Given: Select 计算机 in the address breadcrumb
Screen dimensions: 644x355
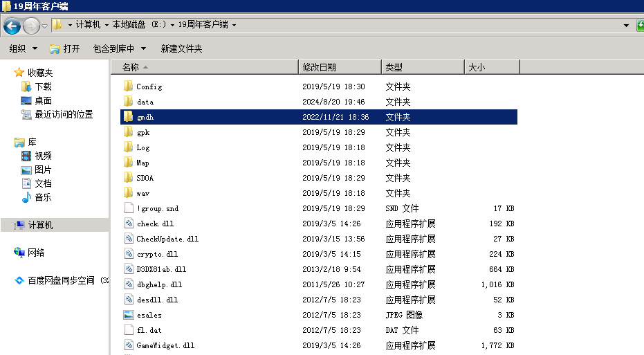Looking at the screenshot, I should tap(88, 25).
